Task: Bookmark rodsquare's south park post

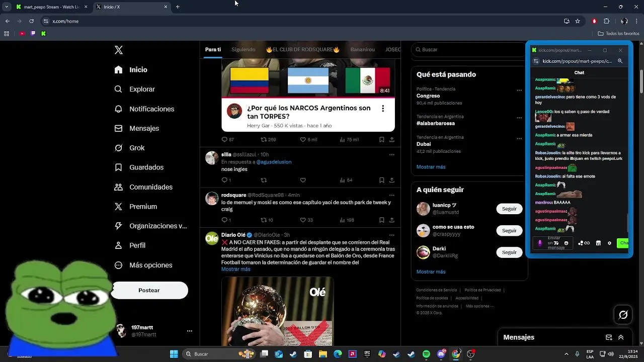Action: click(x=382, y=220)
